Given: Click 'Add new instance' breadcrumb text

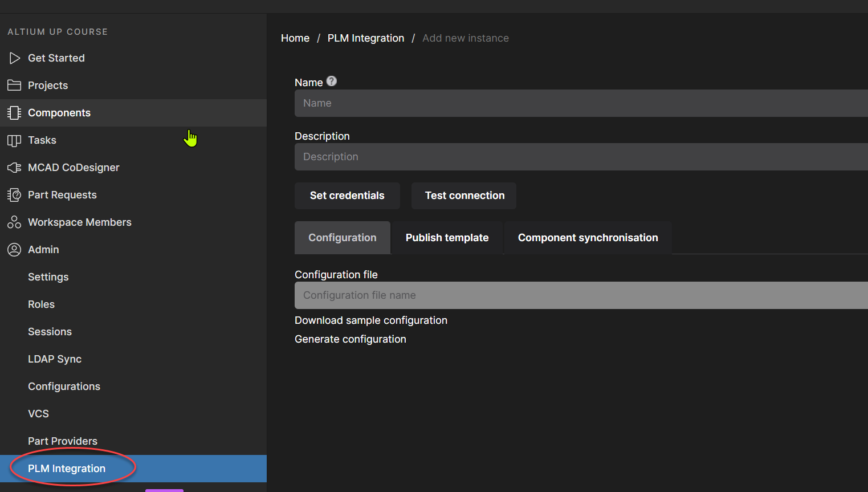Looking at the screenshot, I should coord(466,38).
